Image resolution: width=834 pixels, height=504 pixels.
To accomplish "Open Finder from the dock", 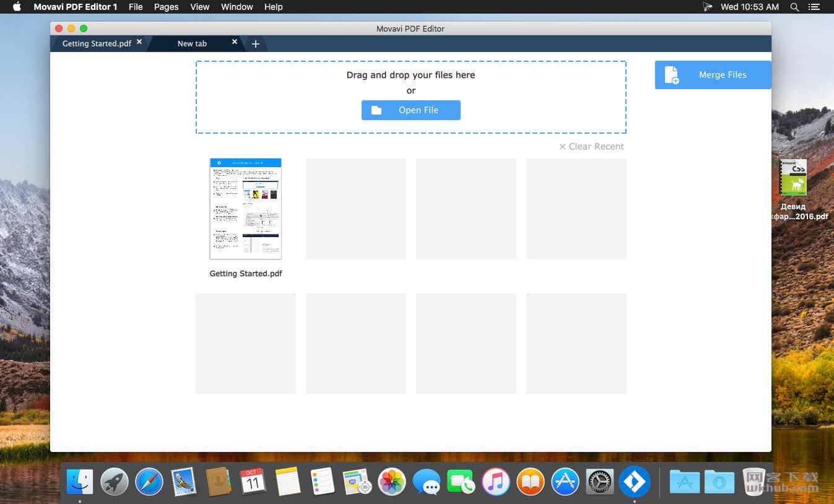I will [80, 481].
